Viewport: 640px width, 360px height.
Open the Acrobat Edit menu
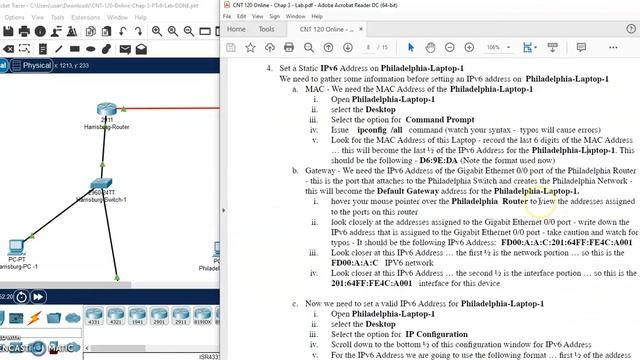[x=242, y=16]
